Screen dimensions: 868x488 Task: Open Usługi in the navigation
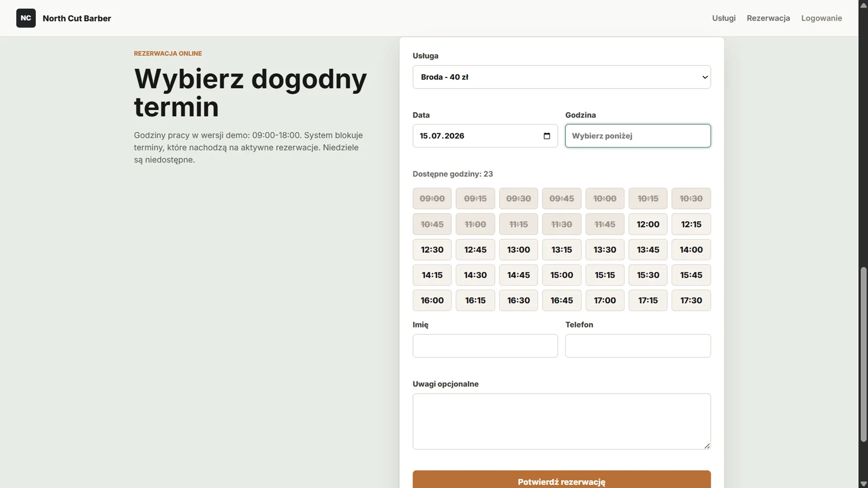[x=724, y=18]
